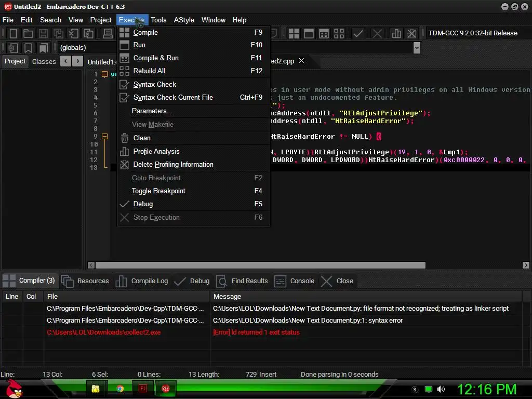Open the Compile Log tab

142,281
